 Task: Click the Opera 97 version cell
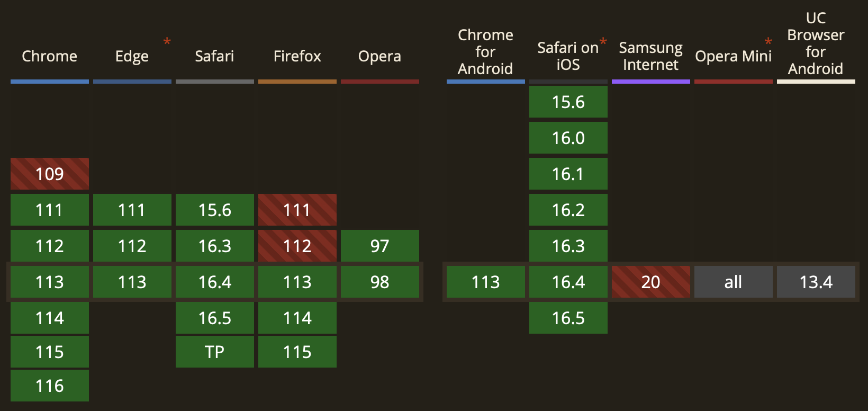pos(380,246)
